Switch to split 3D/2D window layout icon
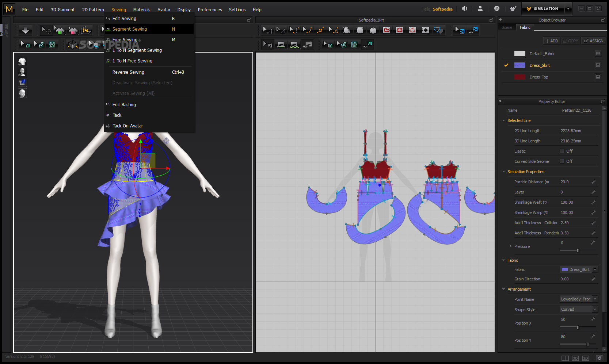This screenshot has height=364, width=609. 565,358
